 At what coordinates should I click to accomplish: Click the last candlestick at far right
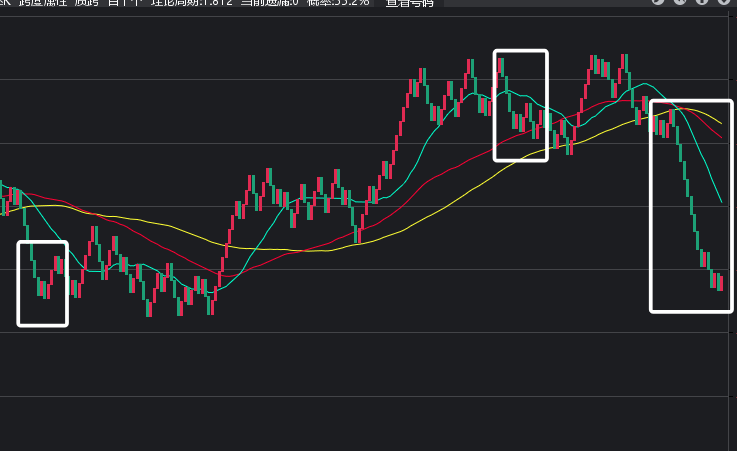pos(720,282)
